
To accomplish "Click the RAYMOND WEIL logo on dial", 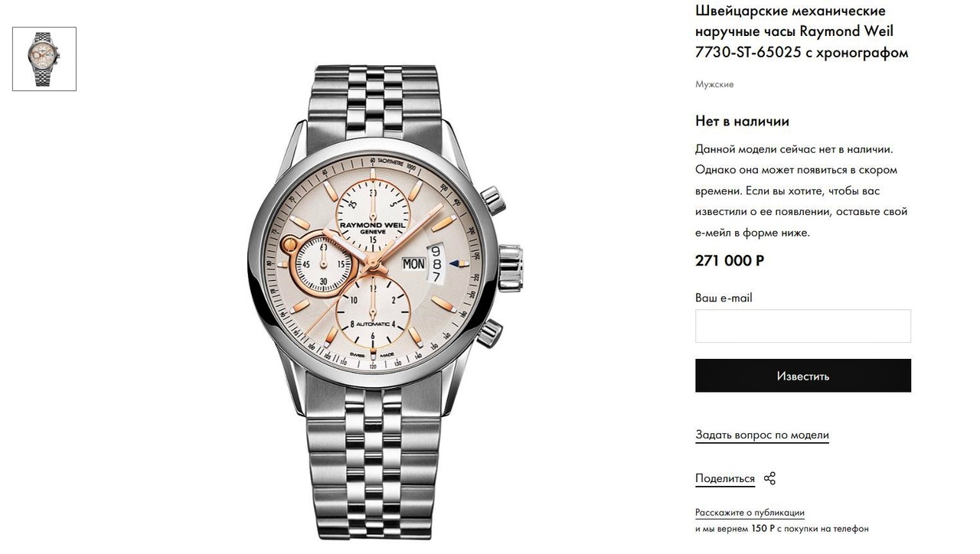I will point(372,226).
